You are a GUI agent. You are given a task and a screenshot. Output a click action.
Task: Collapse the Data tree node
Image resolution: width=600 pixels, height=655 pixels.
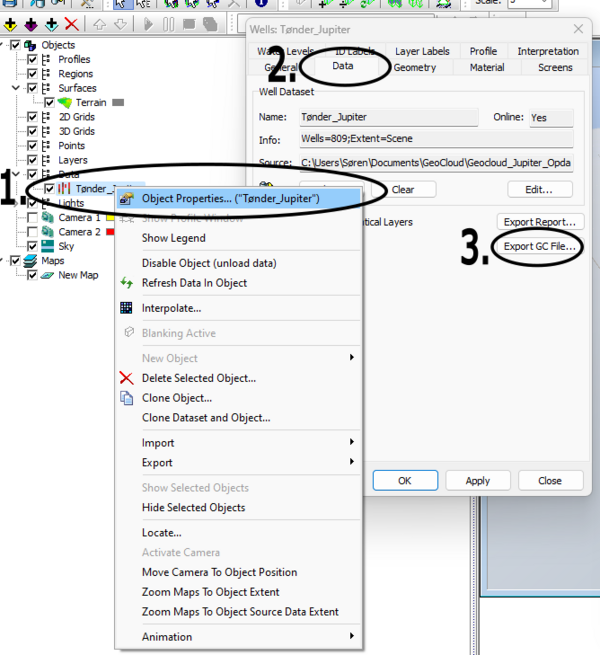pyautogui.click(x=16, y=174)
